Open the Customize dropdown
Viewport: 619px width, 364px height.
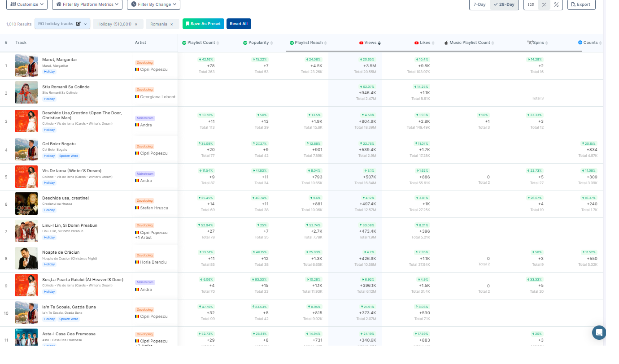(27, 4)
